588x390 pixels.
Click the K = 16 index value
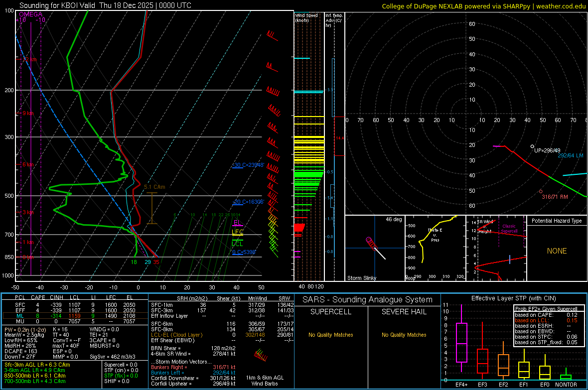[x=60, y=329]
